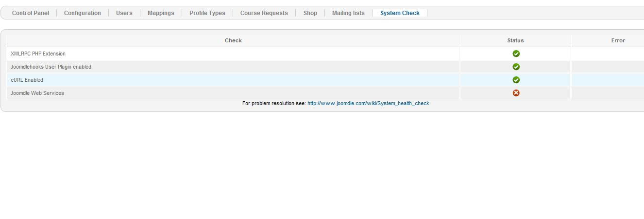
Task: Click green status icon for Joomdlehooks User Plugin
Action: pyautogui.click(x=516, y=67)
